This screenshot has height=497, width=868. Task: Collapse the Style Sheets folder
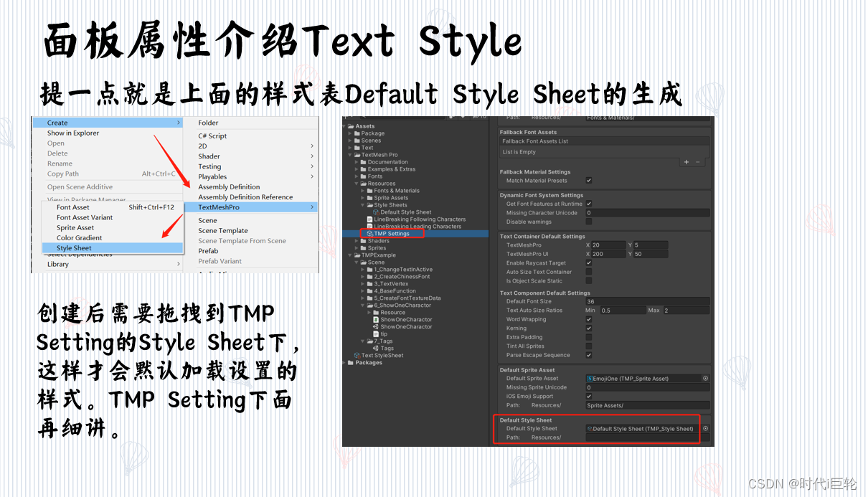point(363,205)
